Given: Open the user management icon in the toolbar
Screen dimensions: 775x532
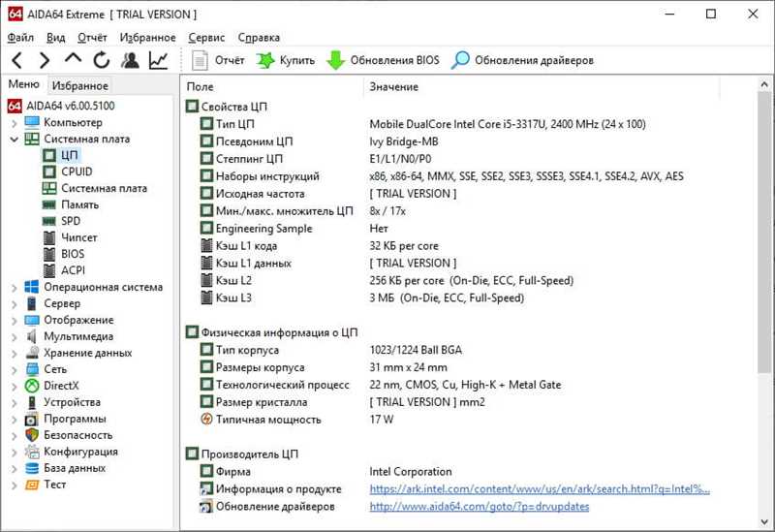Looking at the screenshot, I should click(130, 60).
